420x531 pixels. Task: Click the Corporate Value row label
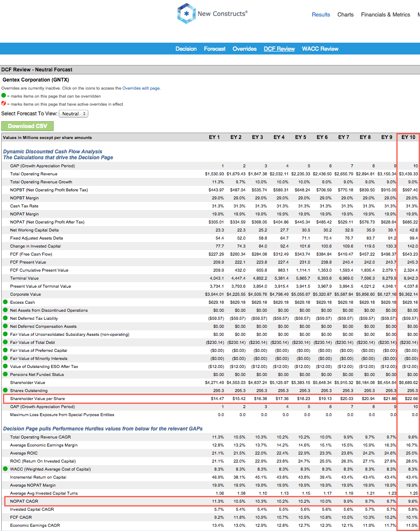[25, 294]
